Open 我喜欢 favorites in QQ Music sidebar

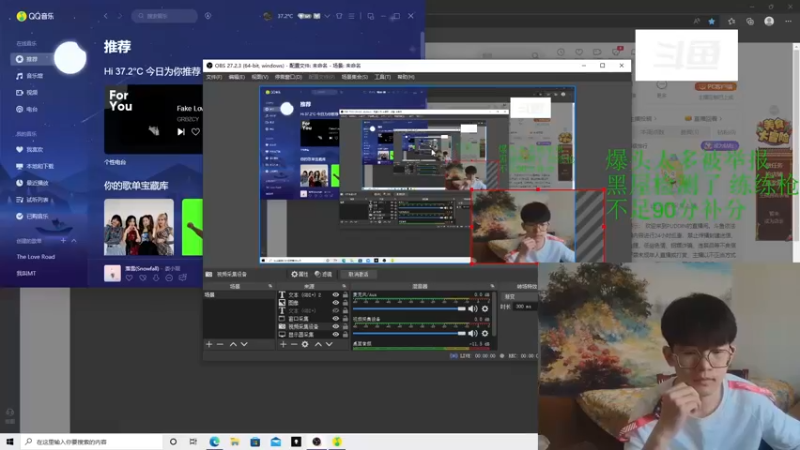[x=30, y=149]
